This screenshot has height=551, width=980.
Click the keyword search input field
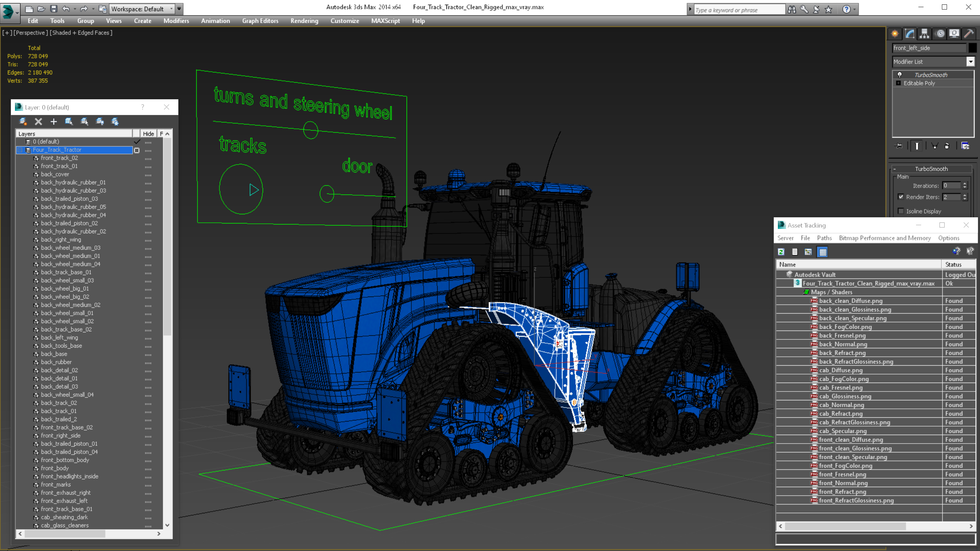pyautogui.click(x=738, y=10)
